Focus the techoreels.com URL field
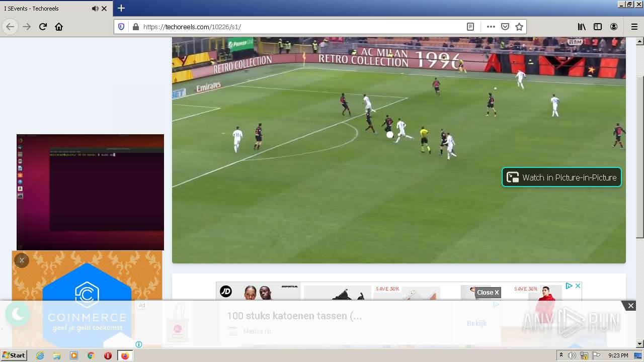Screen dimensions: 644x362 click(x=302, y=27)
